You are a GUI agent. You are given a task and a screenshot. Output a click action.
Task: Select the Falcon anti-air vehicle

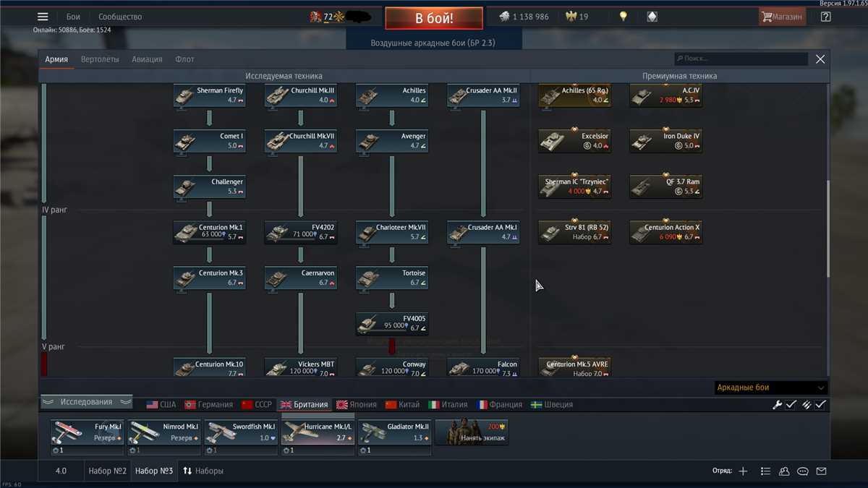tap(483, 367)
